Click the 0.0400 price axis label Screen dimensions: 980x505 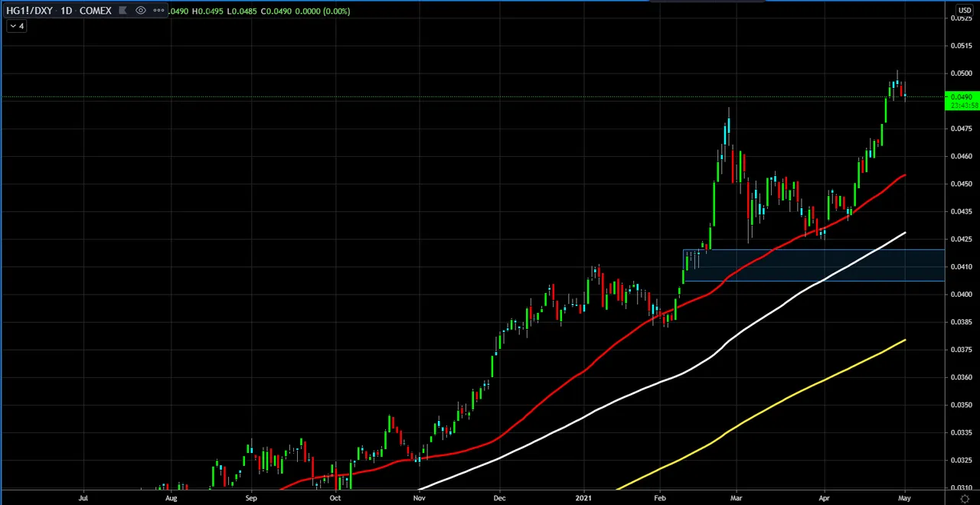pyautogui.click(x=962, y=295)
